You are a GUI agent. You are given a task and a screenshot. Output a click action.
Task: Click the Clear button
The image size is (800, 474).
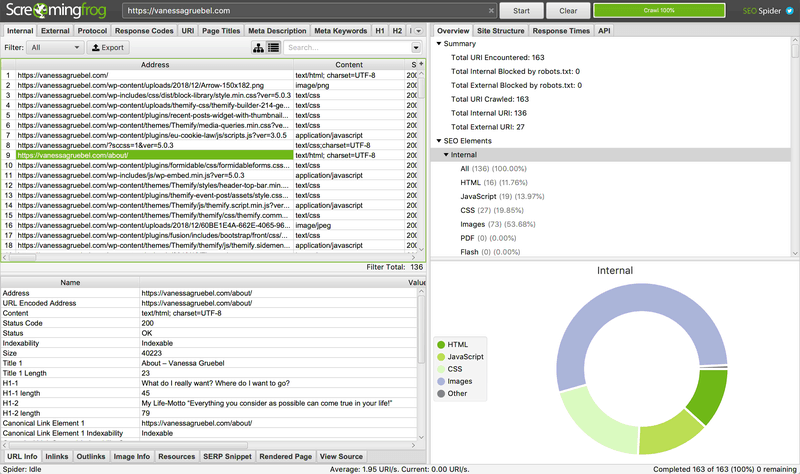point(568,11)
